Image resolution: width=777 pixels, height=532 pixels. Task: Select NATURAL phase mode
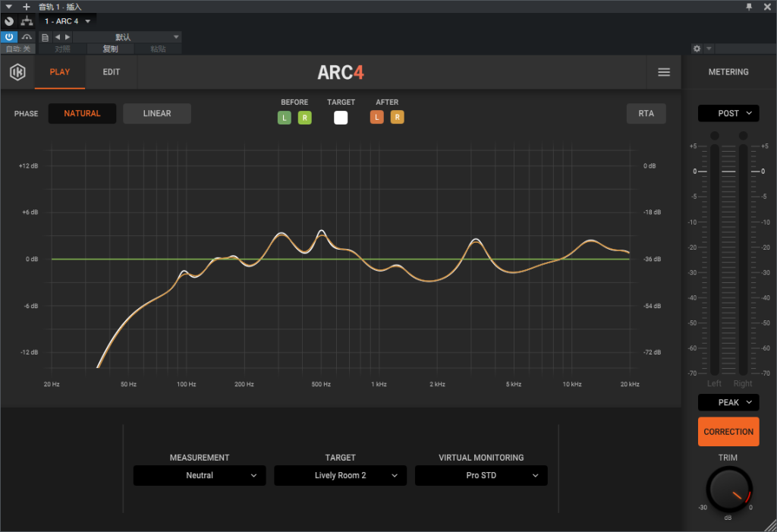82,114
